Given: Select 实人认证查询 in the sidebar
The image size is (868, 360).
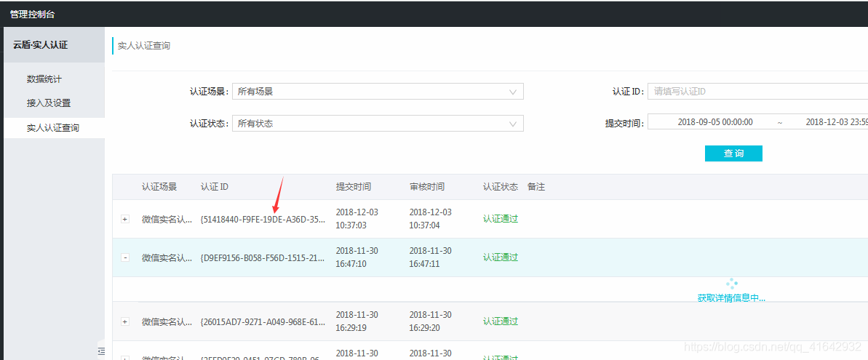Looking at the screenshot, I should 52,128.
